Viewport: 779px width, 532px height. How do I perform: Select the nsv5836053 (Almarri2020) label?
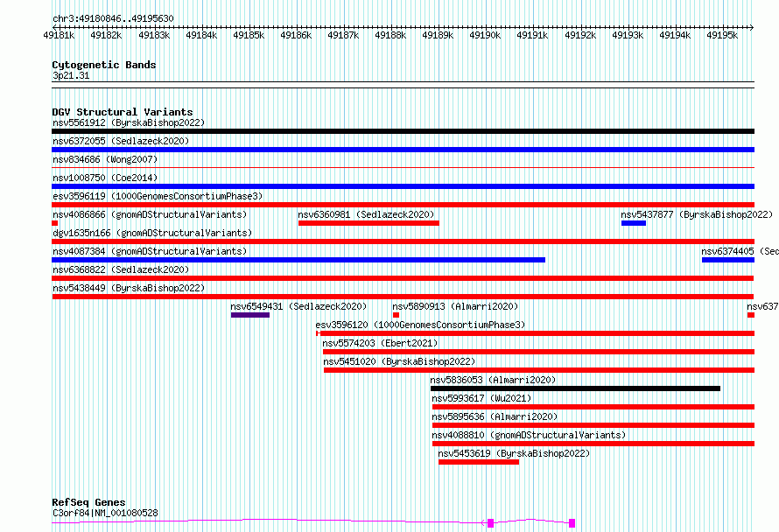pos(493,380)
